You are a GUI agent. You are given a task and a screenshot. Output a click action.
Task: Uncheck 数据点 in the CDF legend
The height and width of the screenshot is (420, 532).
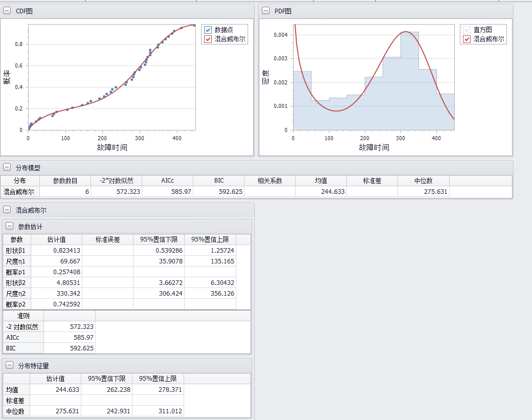[208, 30]
